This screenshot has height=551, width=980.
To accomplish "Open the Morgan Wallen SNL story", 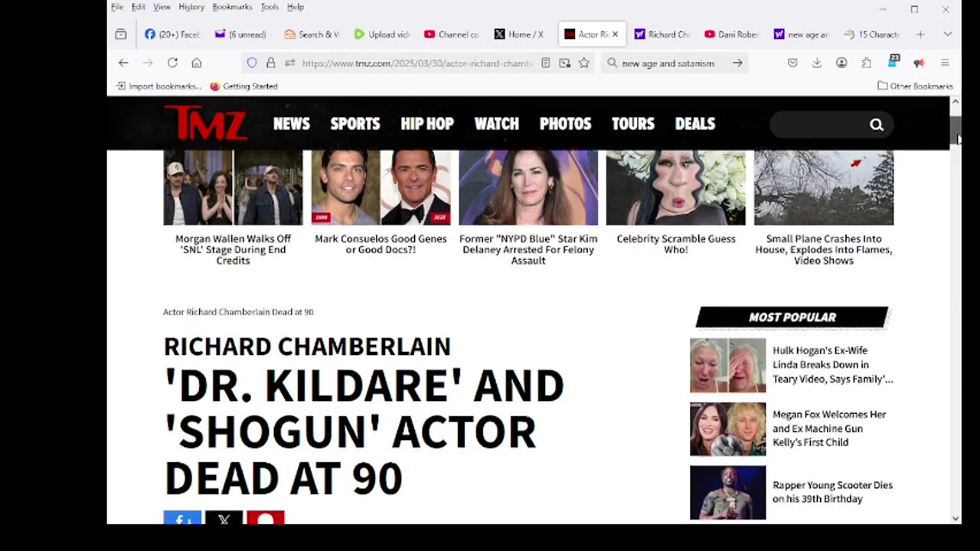I will coord(233,249).
